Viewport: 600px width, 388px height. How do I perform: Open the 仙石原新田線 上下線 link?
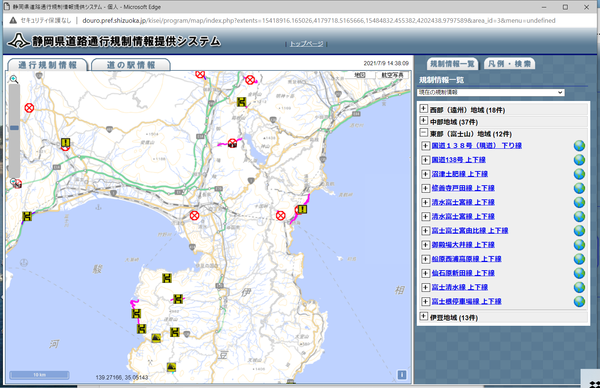tap(463, 273)
